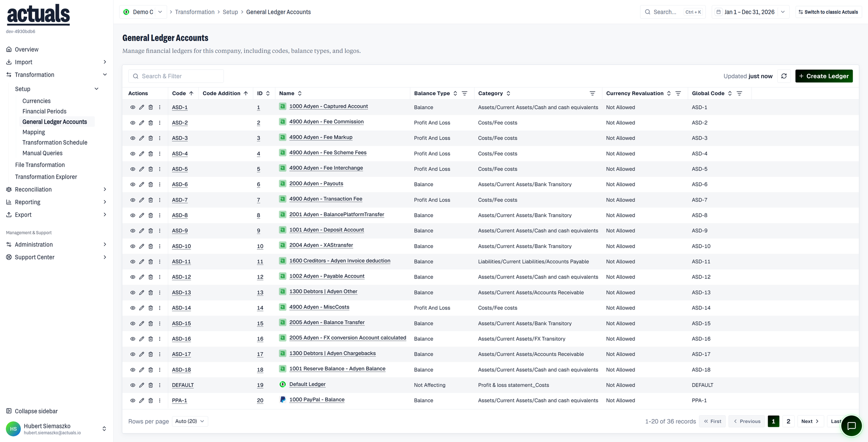View ASD-11 ledger via eye icon
The width and height of the screenshot is (868, 442).
tap(133, 262)
